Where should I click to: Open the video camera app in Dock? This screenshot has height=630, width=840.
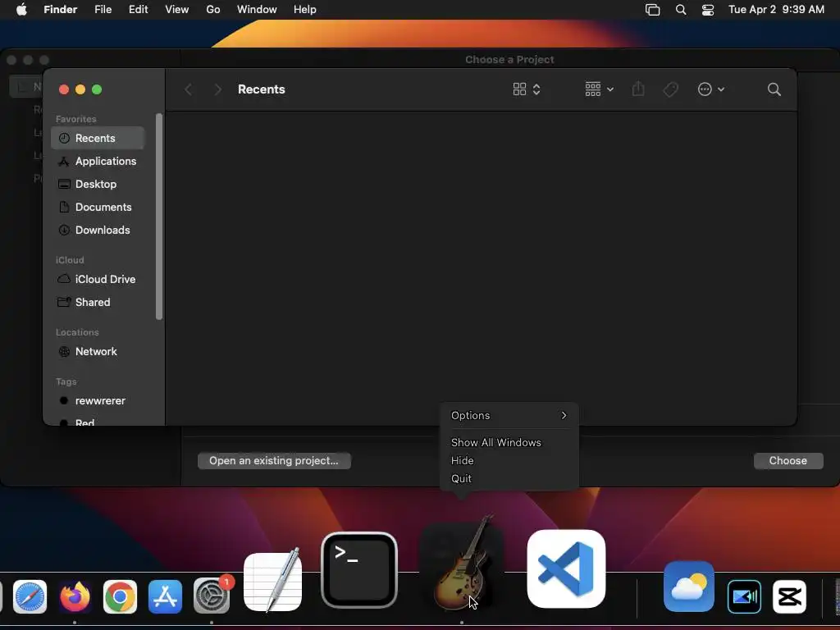[x=745, y=596]
